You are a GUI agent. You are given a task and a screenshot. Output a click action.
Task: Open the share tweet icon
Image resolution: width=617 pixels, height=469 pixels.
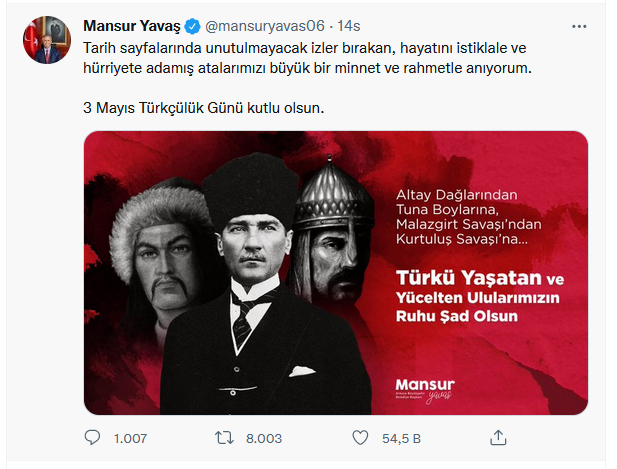click(x=497, y=438)
